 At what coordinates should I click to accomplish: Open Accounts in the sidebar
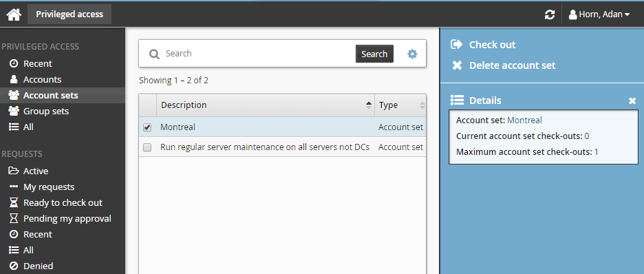pyautogui.click(x=42, y=79)
